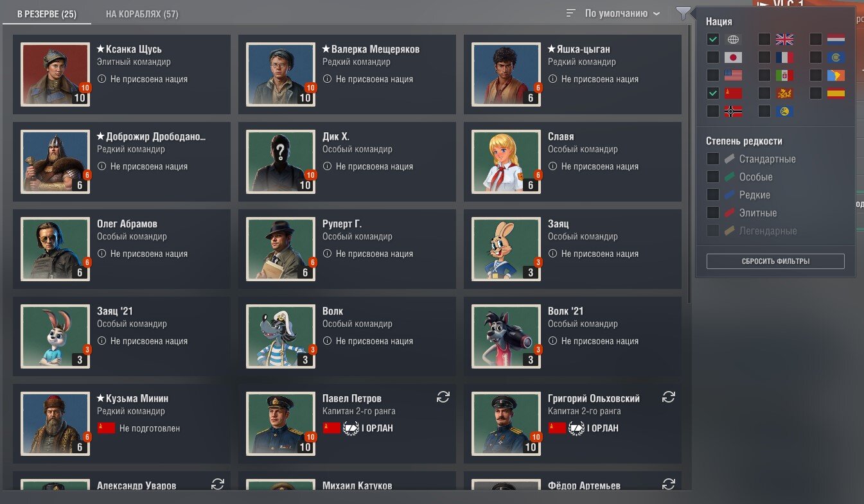Switch to the В РЕЗЕРВЕ (25) tab
864x504 pixels.
(47, 14)
